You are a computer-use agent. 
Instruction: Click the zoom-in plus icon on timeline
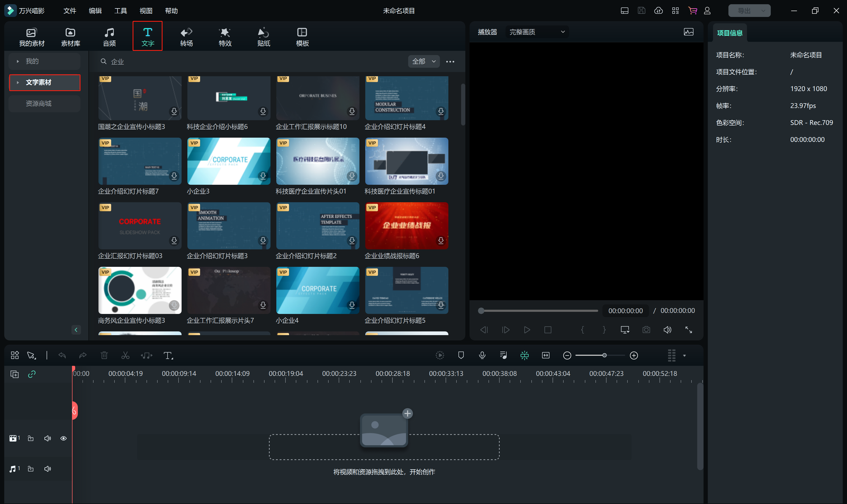[634, 355]
